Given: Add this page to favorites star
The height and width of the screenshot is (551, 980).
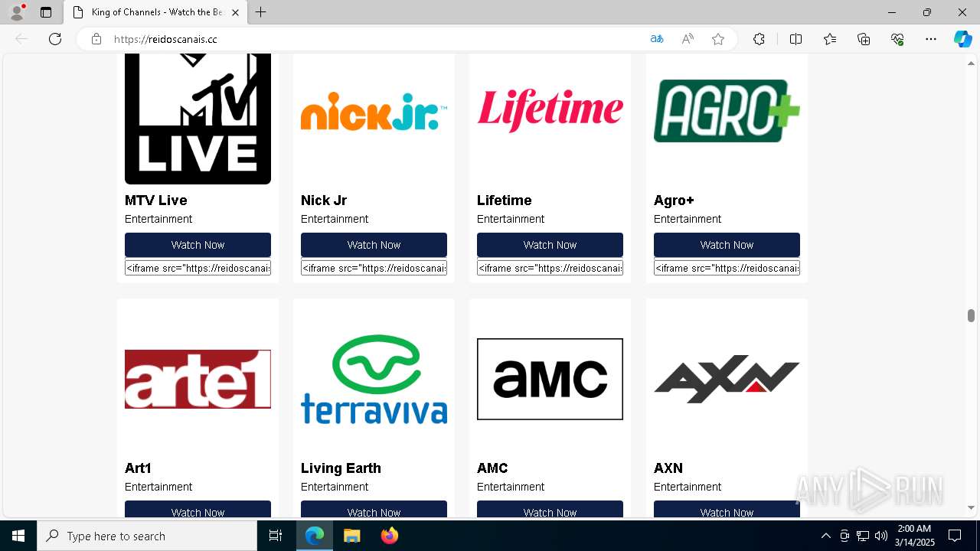Looking at the screenshot, I should (718, 39).
